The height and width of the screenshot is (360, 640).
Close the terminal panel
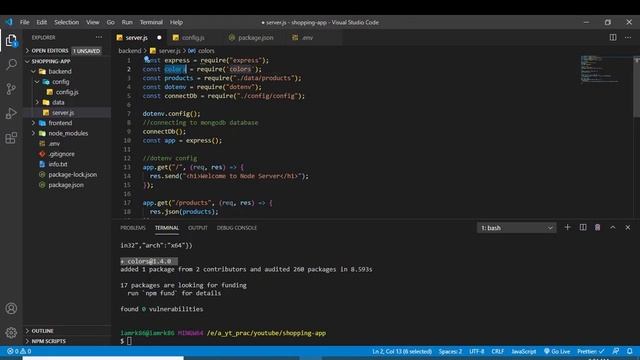tap(628, 227)
